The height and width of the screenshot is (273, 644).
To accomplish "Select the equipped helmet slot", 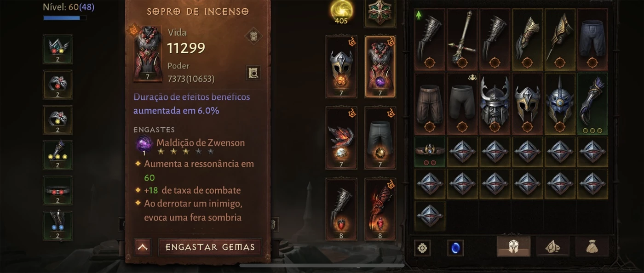I will (341, 67).
